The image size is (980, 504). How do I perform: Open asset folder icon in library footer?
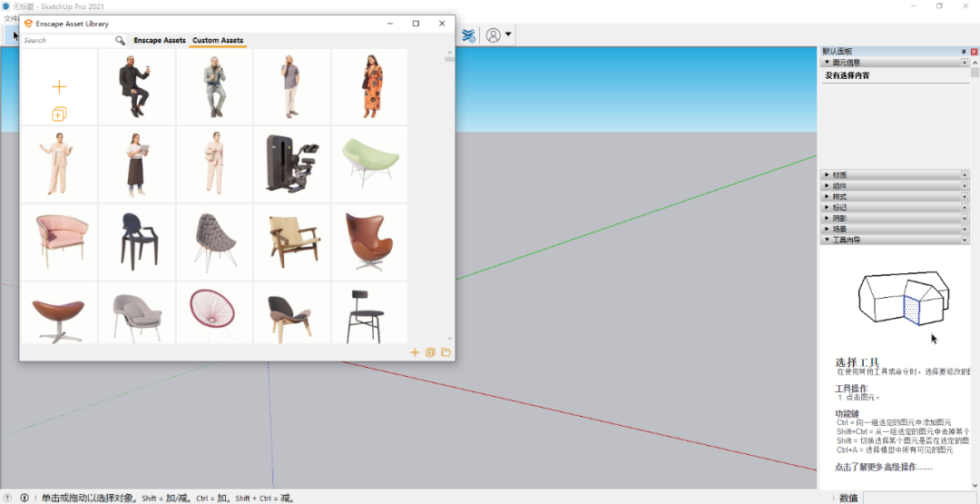coord(446,352)
